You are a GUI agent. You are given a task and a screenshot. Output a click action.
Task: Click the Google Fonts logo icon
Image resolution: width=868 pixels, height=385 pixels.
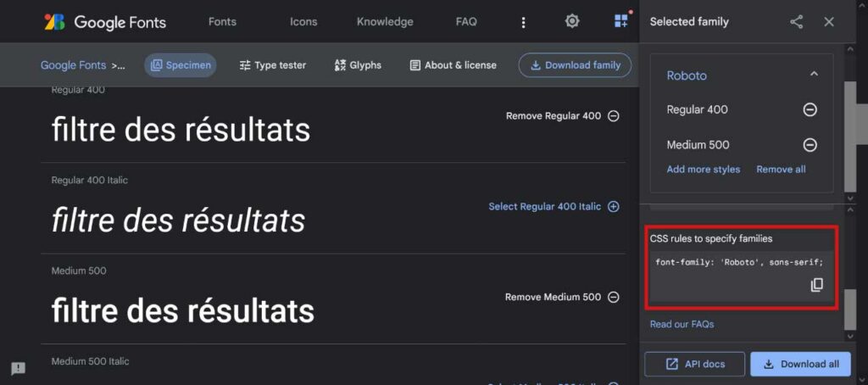(x=54, y=21)
